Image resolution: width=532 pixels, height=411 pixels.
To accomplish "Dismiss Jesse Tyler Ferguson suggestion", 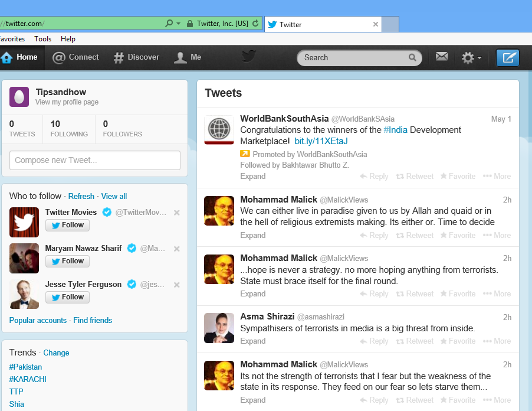I will point(177,285).
